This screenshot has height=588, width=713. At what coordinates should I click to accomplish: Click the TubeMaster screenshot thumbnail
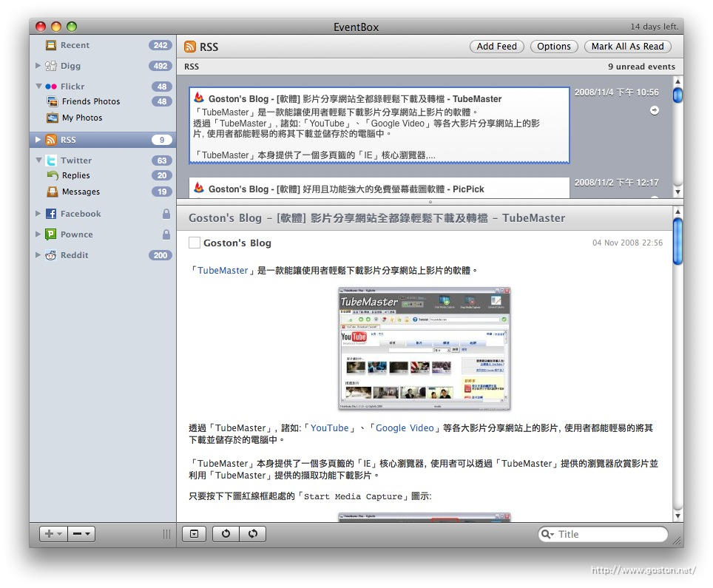[425, 349]
